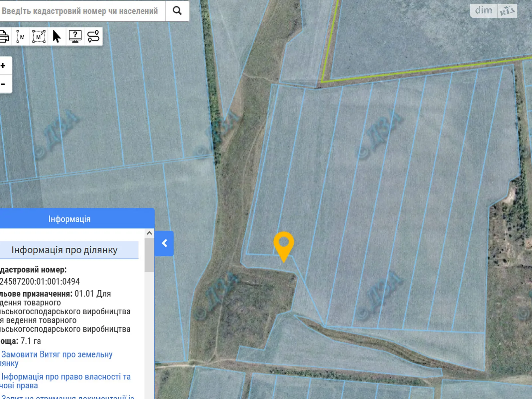The width and height of the screenshot is (532, 399).
Task: Collapse the information side panel
Action: click(x=164, y=243)
